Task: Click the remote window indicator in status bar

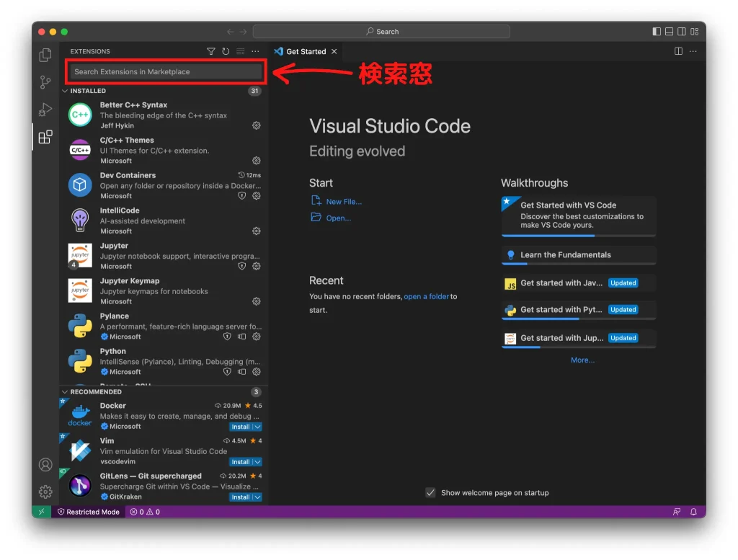Action: [41, 512]
